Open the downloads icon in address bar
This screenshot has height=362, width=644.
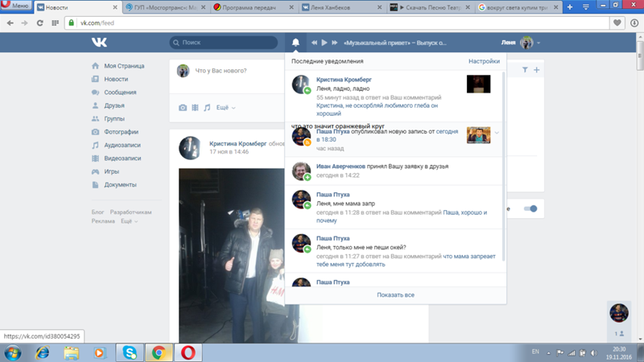634,23
